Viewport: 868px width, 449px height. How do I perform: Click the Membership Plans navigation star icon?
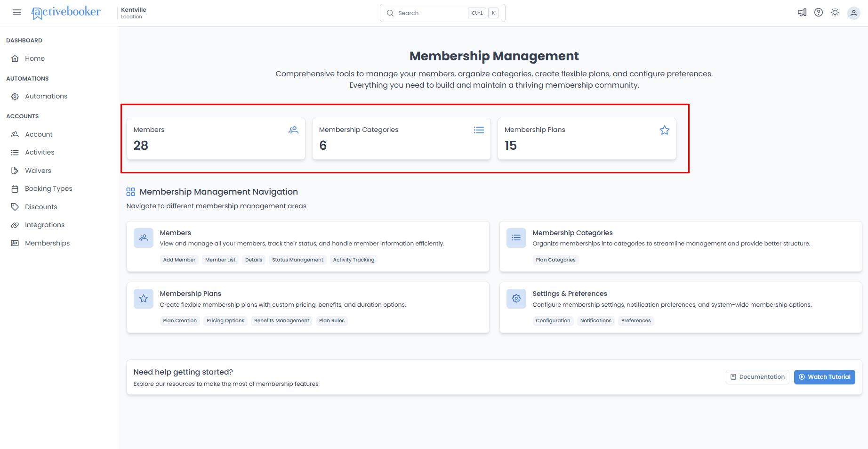pyautogui.click(x=144, y=299)
